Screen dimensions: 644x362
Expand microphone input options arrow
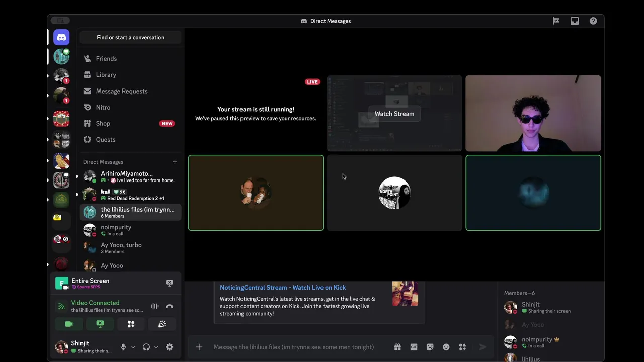coord(133,347)
